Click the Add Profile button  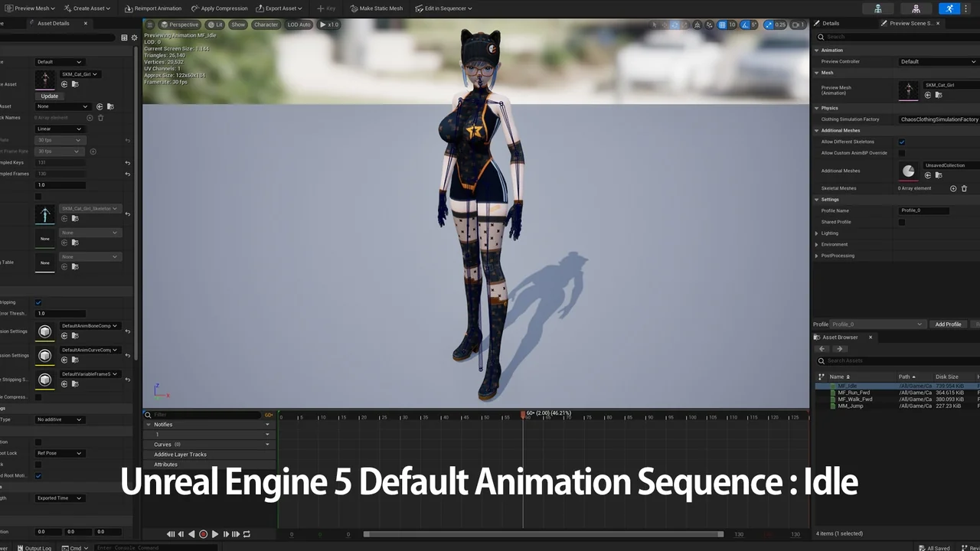point(948,324)
